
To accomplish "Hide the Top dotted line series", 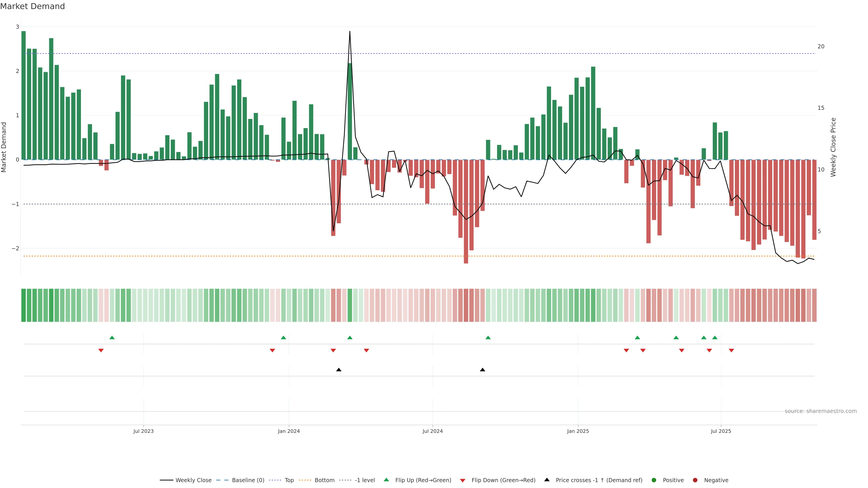I will click(x=289, y=480).
